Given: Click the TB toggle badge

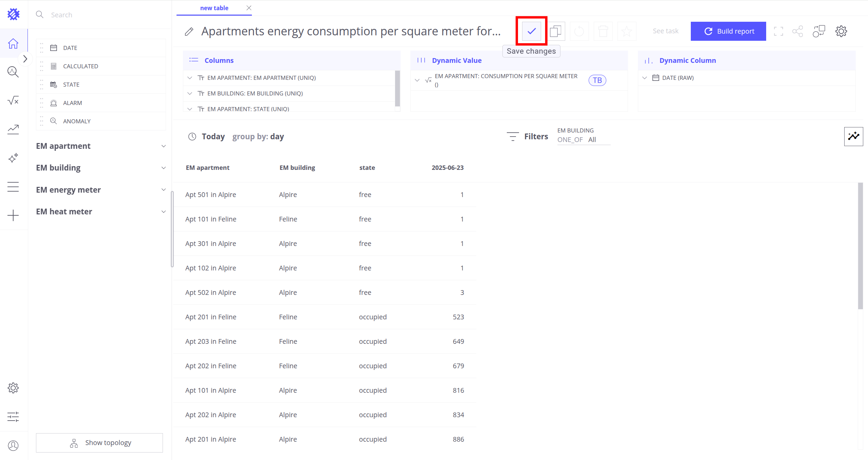Looking at the screenshot, I should click(597, 81).
